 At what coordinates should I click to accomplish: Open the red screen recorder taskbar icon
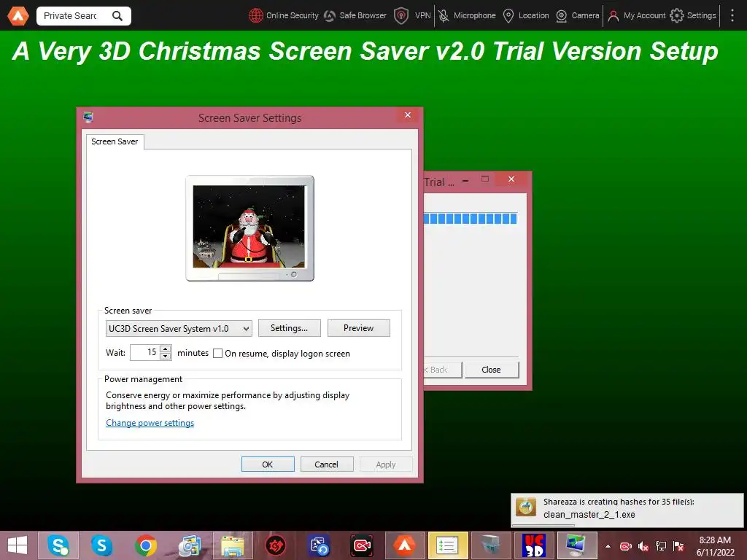(362, 545)
